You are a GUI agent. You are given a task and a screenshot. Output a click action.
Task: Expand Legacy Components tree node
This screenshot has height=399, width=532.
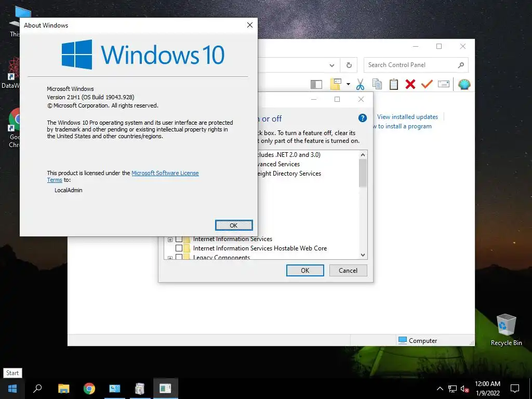(x=170, y=258)
